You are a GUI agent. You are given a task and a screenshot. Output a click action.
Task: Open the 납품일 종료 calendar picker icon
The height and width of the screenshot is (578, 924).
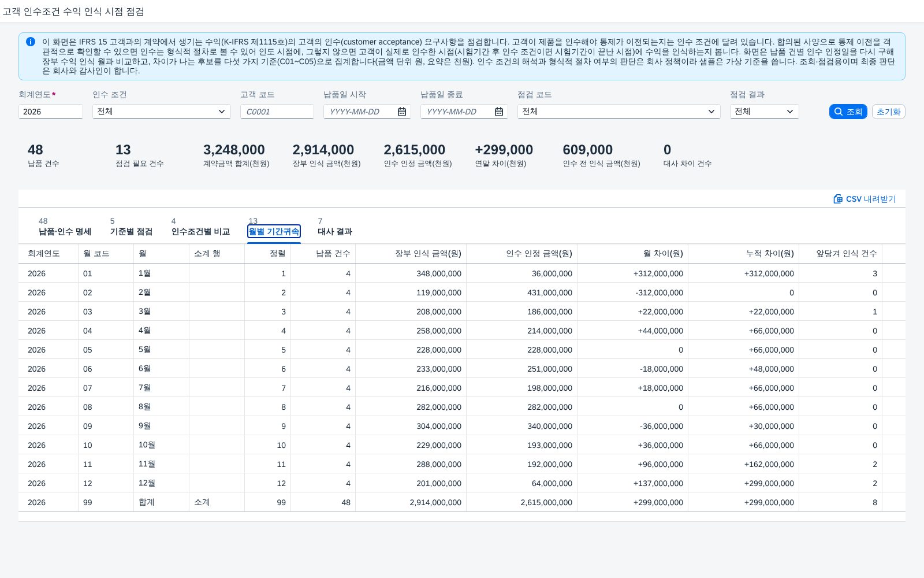pyautogui.click(x=499, y=112)
